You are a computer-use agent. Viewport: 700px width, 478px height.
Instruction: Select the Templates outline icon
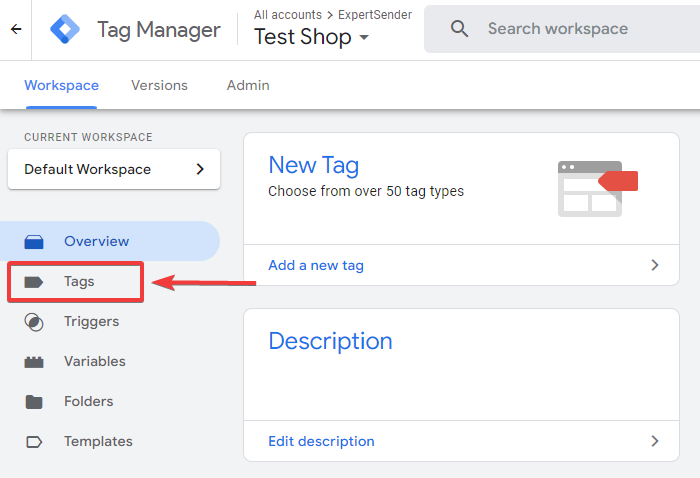[x=34, y=442]
